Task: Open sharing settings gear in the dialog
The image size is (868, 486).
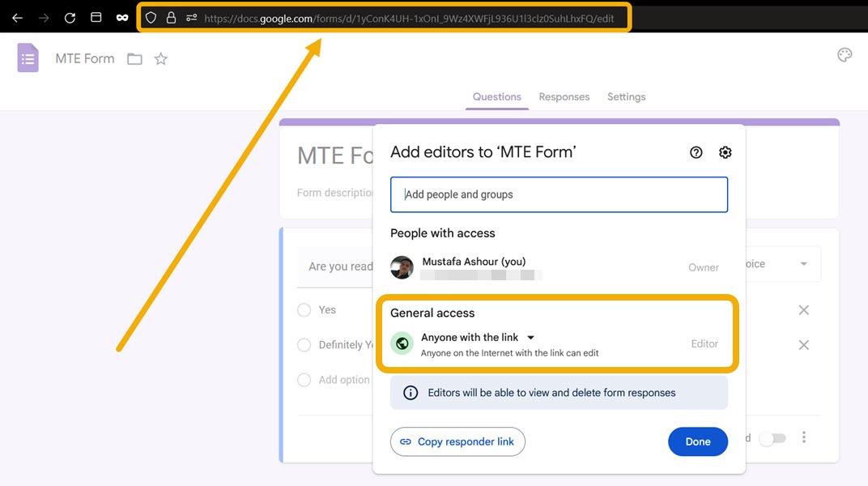Action: 725,151
